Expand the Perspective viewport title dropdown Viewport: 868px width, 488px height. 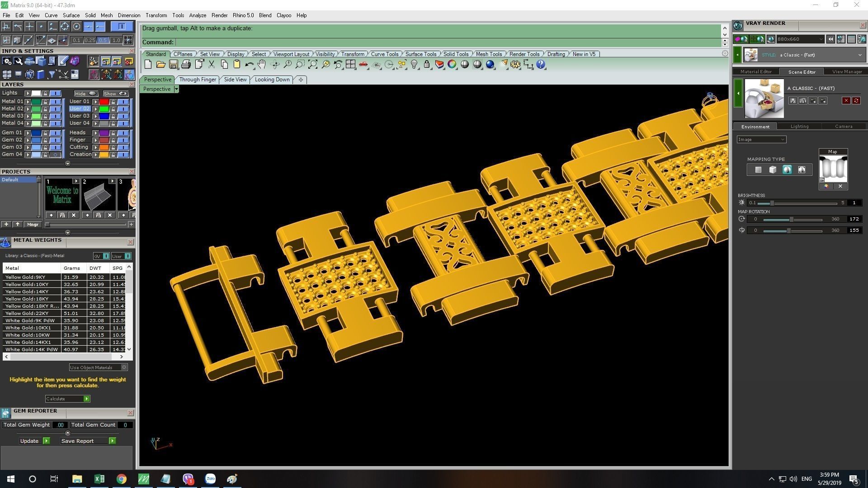click(x=176, y=89)
